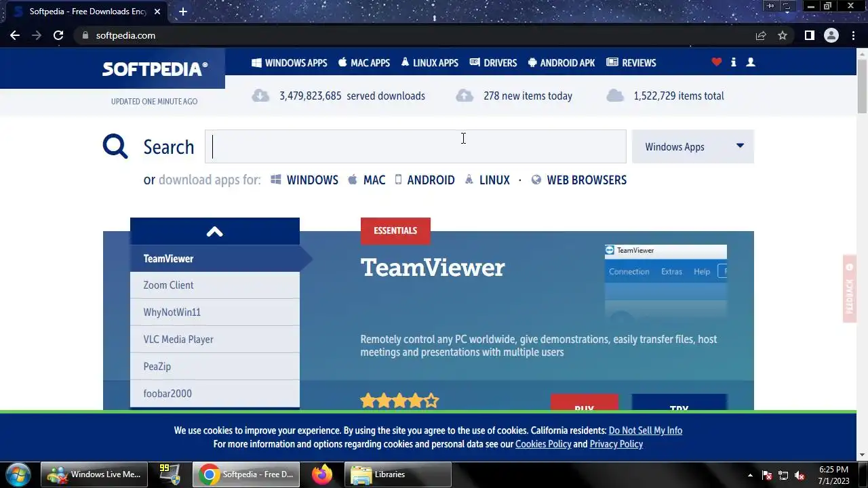Select PeaZip in the list
This screenshot has width=868, height=488.
pyautogui.click(x=215, y=367)
